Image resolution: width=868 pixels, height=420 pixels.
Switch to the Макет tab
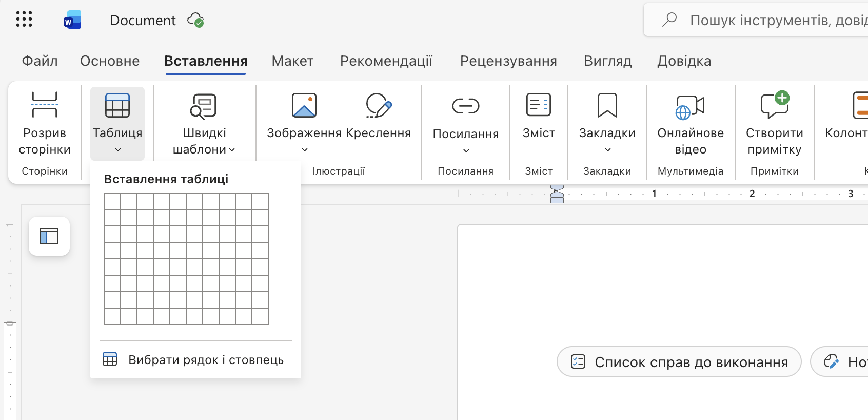[292, 61]
